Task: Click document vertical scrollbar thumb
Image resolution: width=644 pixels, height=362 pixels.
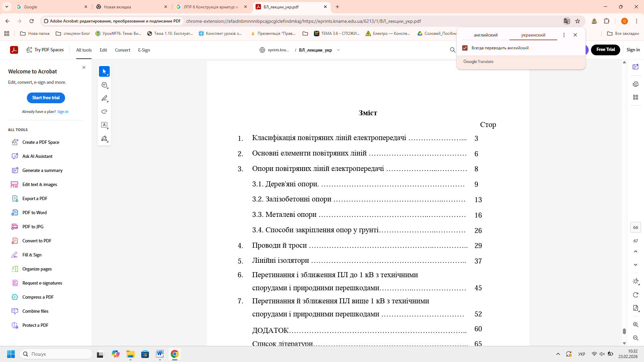Action: pyautogui.click(x=624, y=331)
